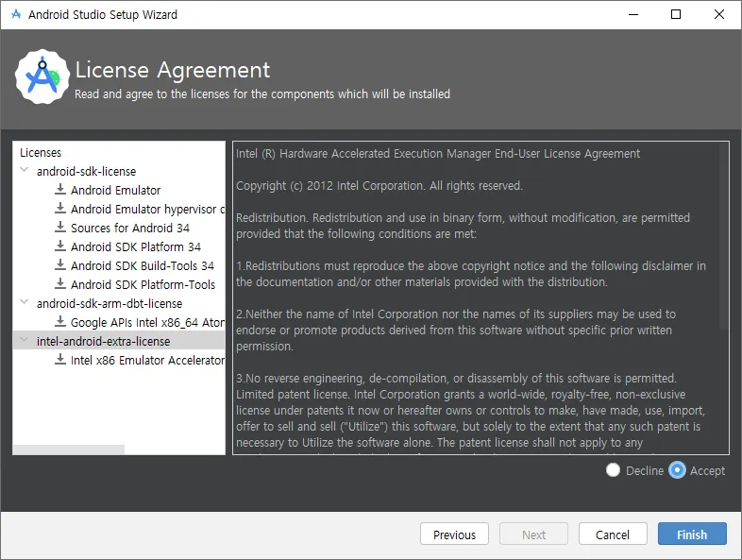Select the Decline radio button
The height and width of the screenshot is (560, 742).
click(613, 470)
